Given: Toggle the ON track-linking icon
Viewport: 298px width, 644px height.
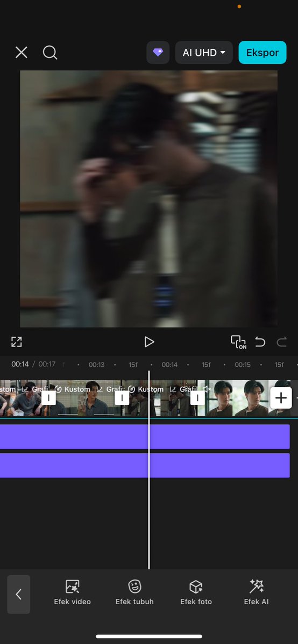Looking at the screenshot, I should click(238, 342).
